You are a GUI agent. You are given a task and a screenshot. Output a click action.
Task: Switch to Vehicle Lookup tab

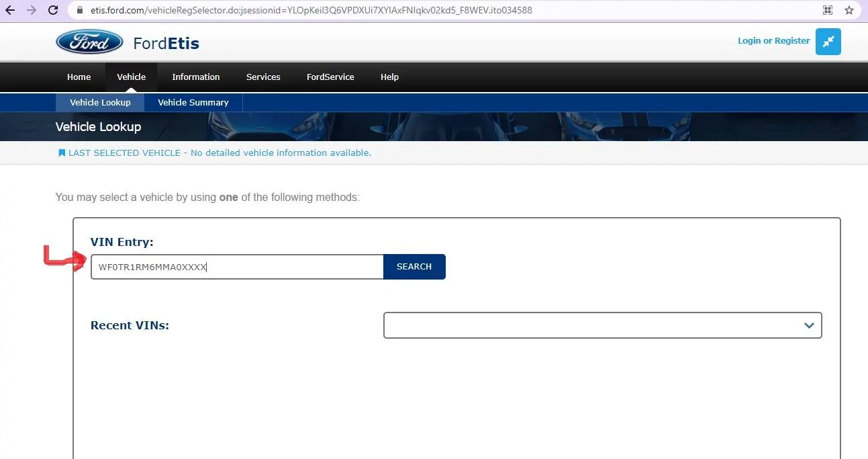click(x=100, y=103)
